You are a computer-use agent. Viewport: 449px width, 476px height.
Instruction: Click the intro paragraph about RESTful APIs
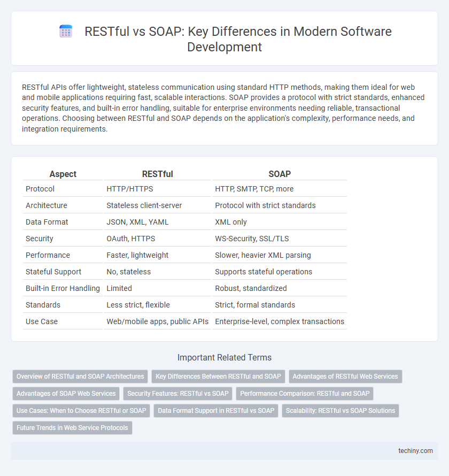pos(223,108)
